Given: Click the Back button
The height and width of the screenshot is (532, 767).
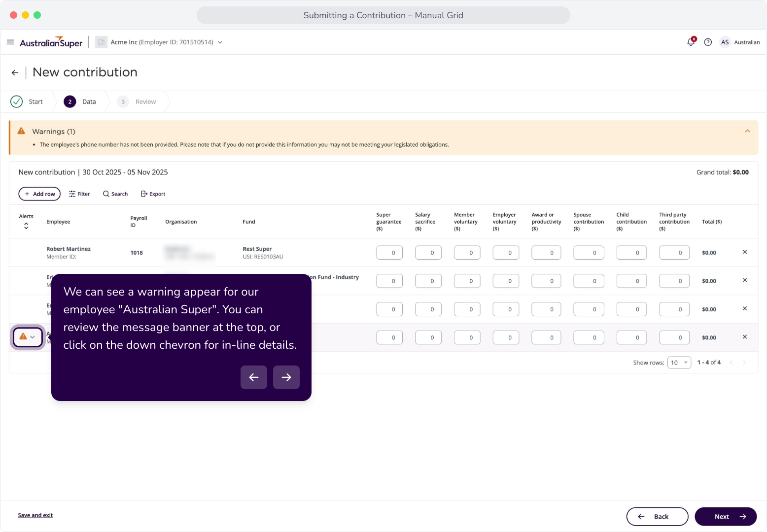Looking at the screenshot, I should (x=657, y=517).
